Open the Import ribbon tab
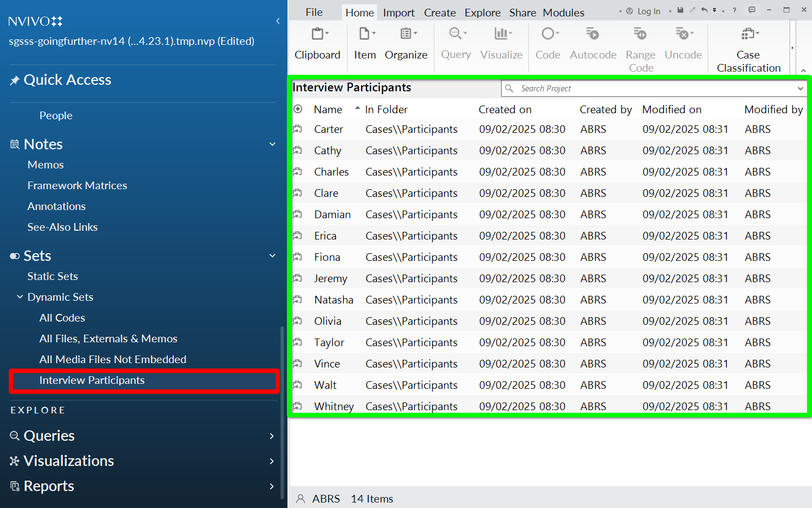 [x=398, y=13]
